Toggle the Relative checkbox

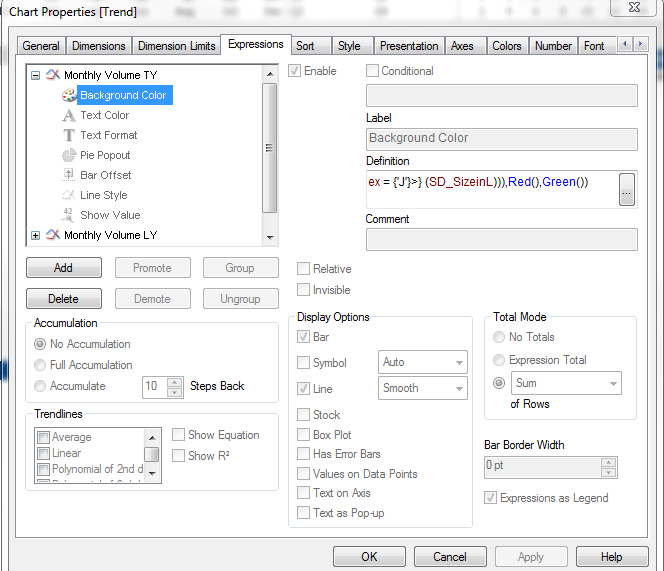point(303,269)
